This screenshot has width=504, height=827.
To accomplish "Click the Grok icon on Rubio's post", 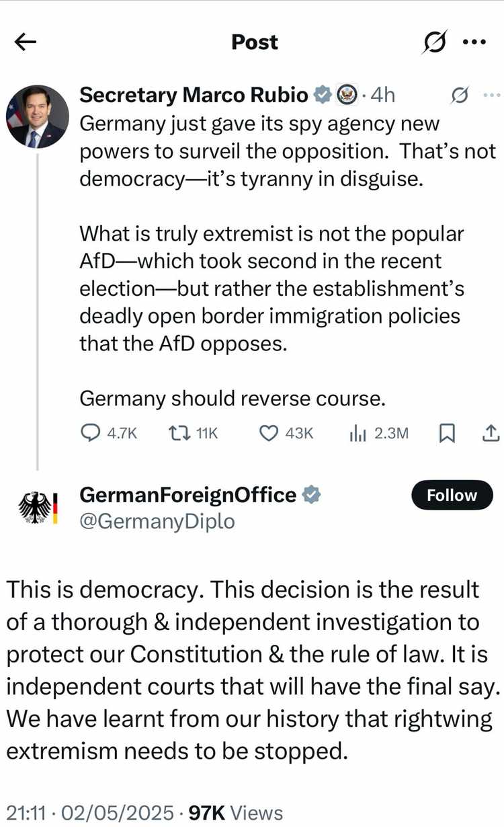I will click(458, 95).
